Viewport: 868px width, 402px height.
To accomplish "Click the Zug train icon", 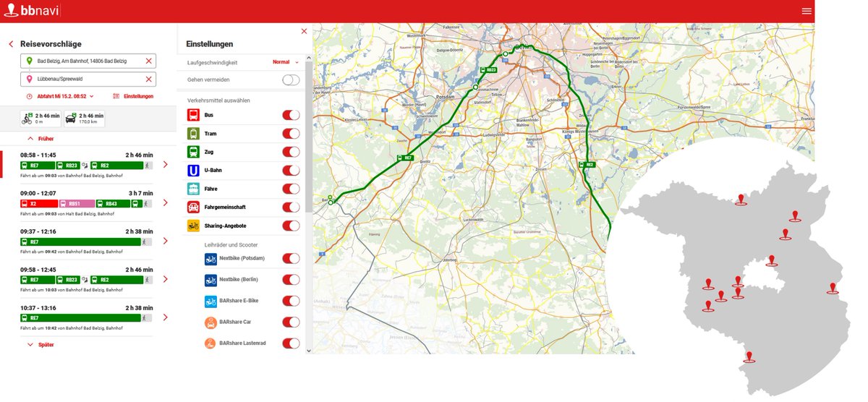I will tap(194, 152).
